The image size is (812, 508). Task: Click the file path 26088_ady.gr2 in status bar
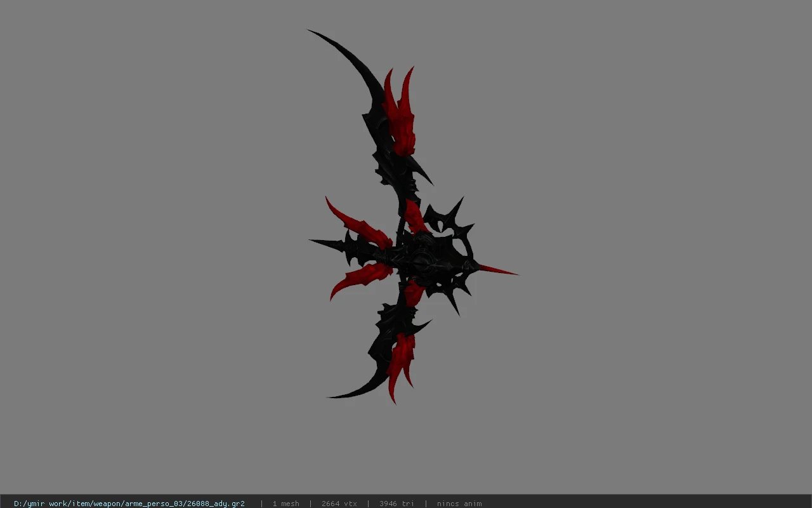[x=129, y=504]
